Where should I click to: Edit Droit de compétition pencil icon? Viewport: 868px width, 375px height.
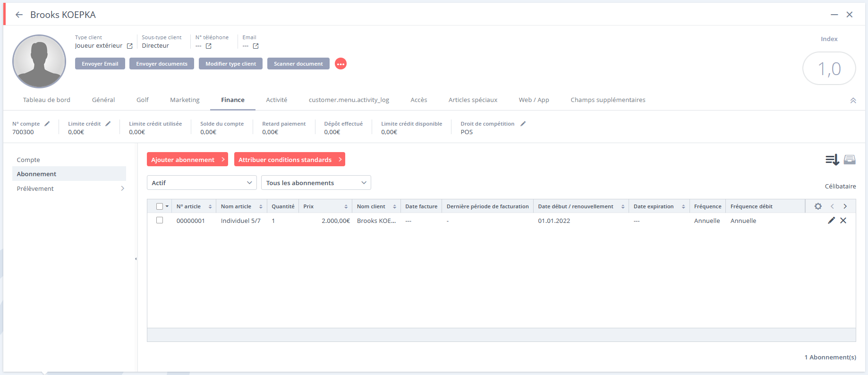(x=523, y=124)
